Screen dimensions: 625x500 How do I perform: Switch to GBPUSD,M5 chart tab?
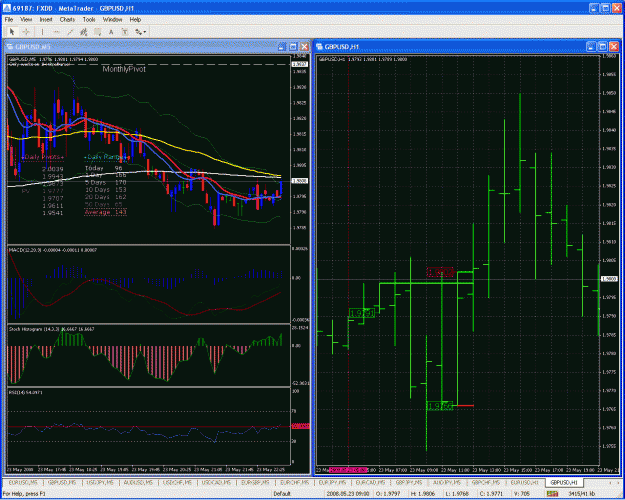click(x=62, y=483)
